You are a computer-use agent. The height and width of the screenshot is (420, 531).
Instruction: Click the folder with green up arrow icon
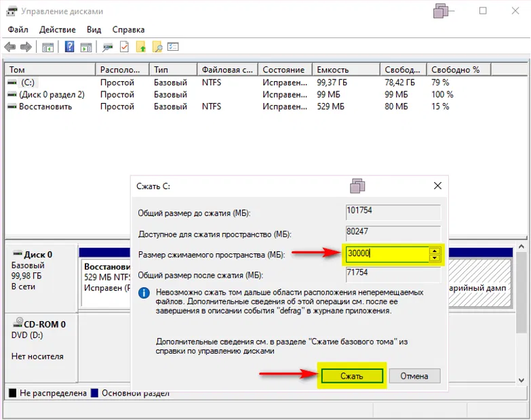[141, 47]
